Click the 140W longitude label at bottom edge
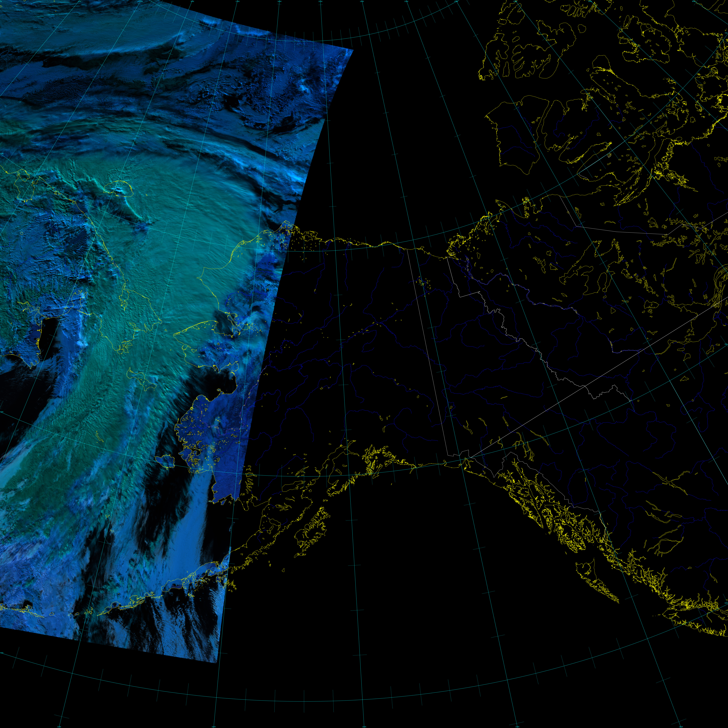Viewport: 728px width, 728px height. [517, 727]
